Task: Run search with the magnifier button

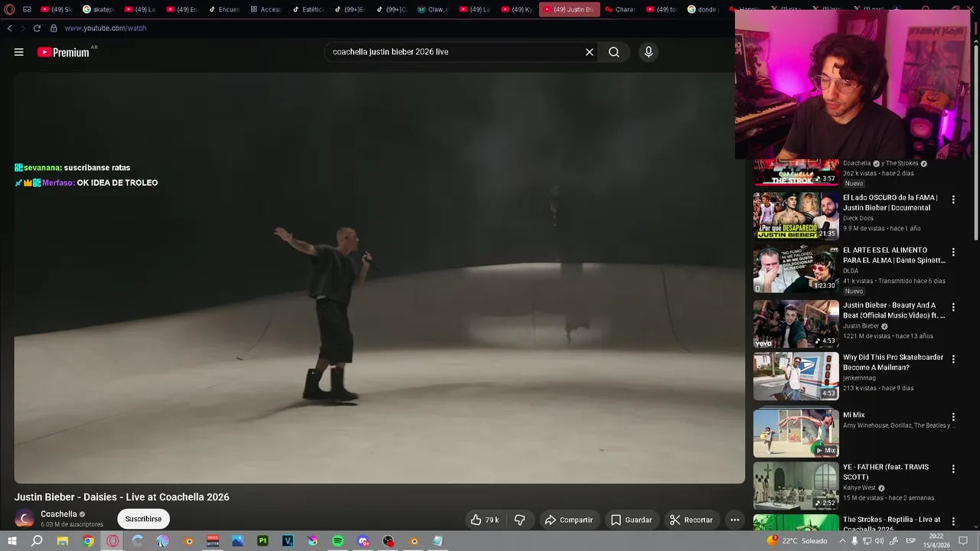Action: [614, 52]
